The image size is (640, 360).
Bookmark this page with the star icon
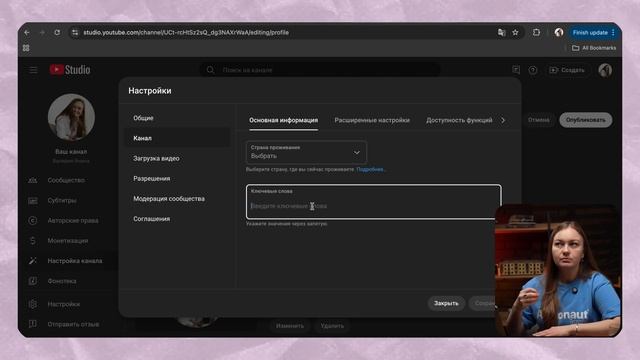point(515,32)
